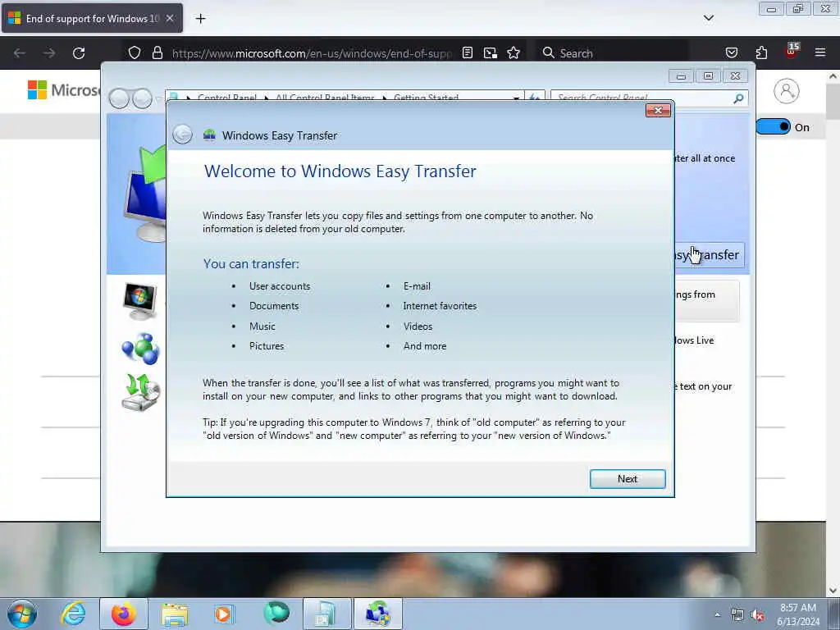Click the network tray icon
The width and height of the screenshot is (840, 630).
click(x=737, y=615)
